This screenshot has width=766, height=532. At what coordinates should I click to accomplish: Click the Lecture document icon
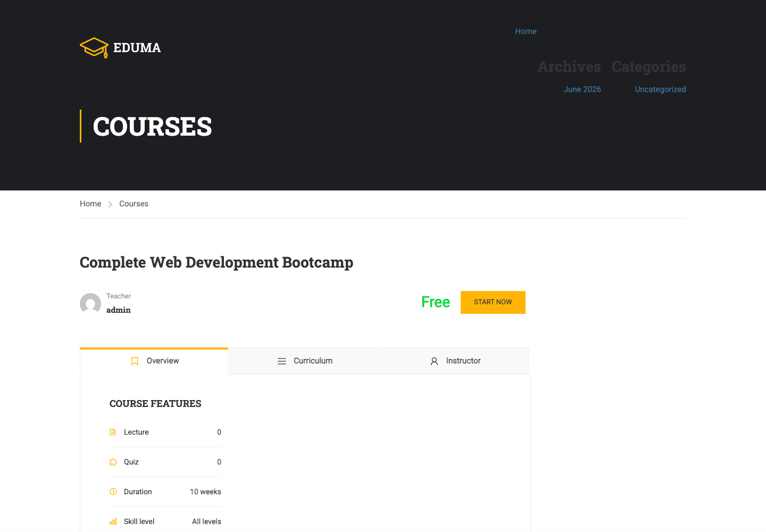click(113, 432)
